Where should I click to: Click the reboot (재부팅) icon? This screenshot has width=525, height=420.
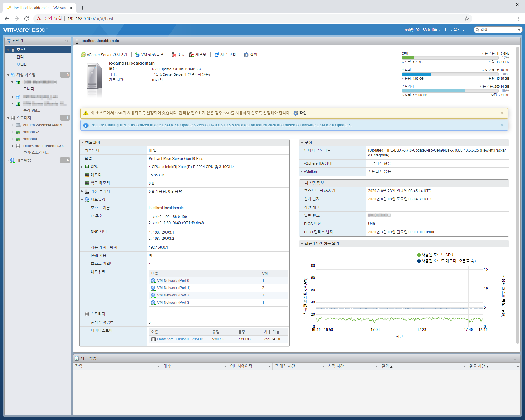point(192,55)
